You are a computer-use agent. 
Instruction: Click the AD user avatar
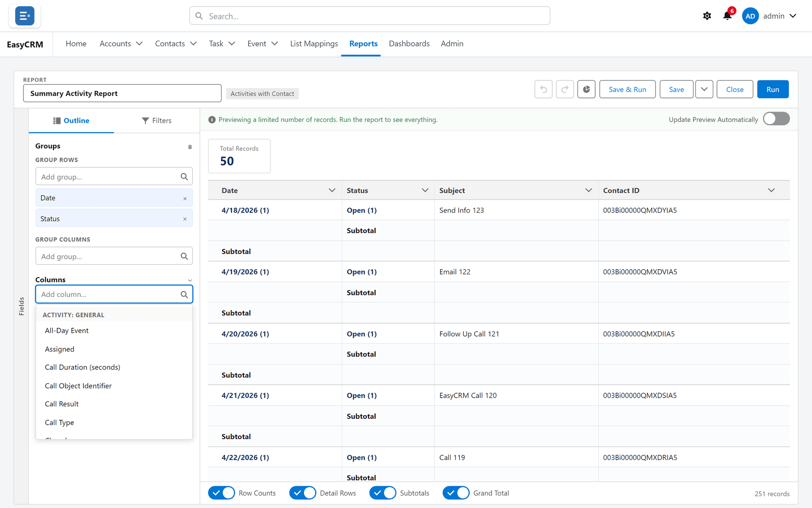(750, 16)
